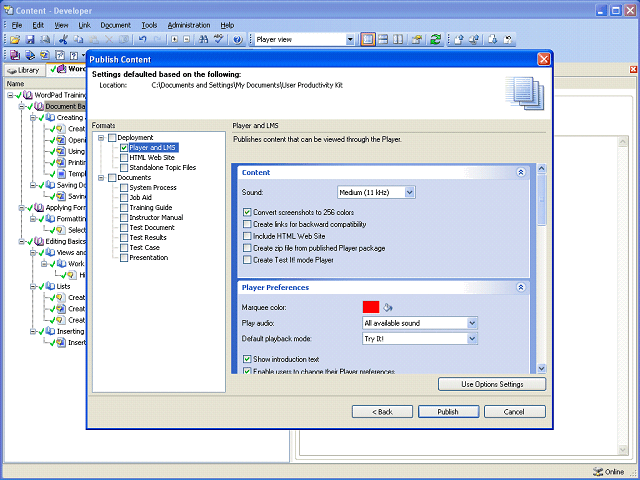Click the second icon in the lower toolbar row
Screen dimensions: 640x480
tap(30, 55)
